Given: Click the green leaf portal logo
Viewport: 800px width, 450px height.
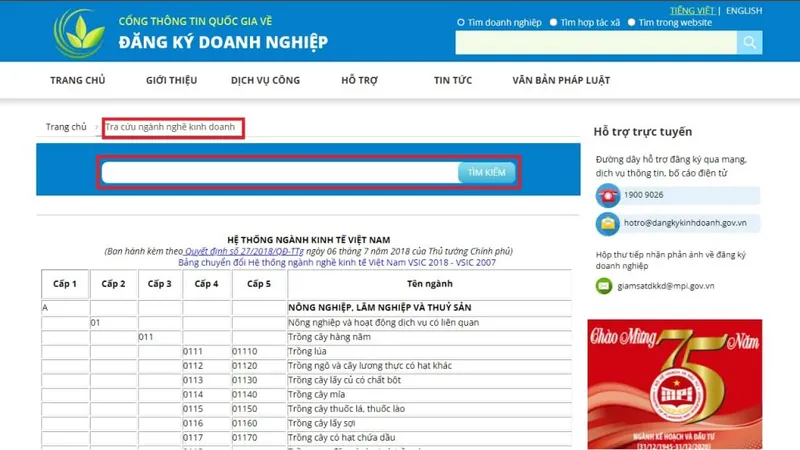Looking at the screenshot, I should click(79, 33).
